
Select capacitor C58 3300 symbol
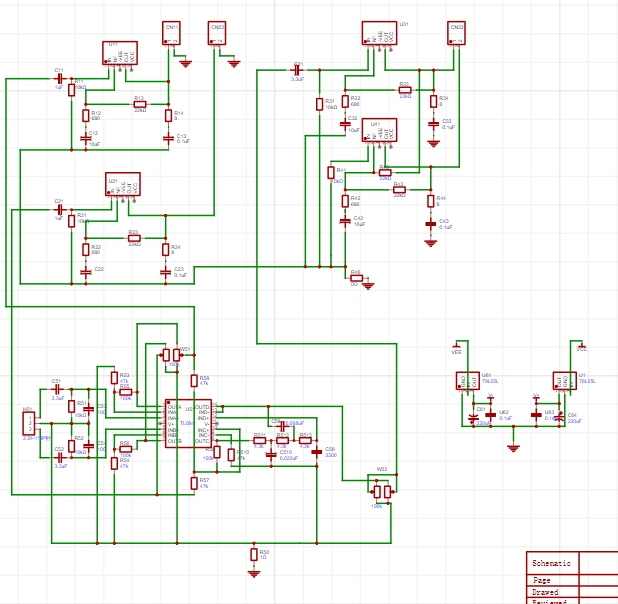317,452
